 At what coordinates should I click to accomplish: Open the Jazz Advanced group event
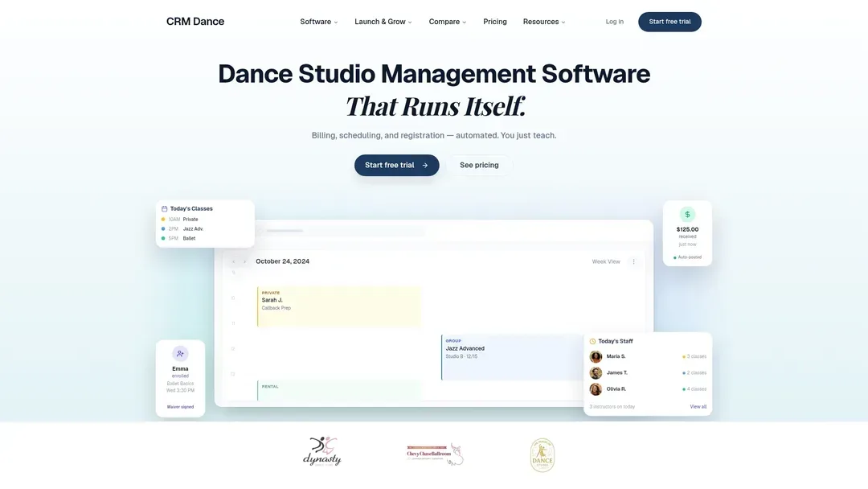(x=512, y=357)
